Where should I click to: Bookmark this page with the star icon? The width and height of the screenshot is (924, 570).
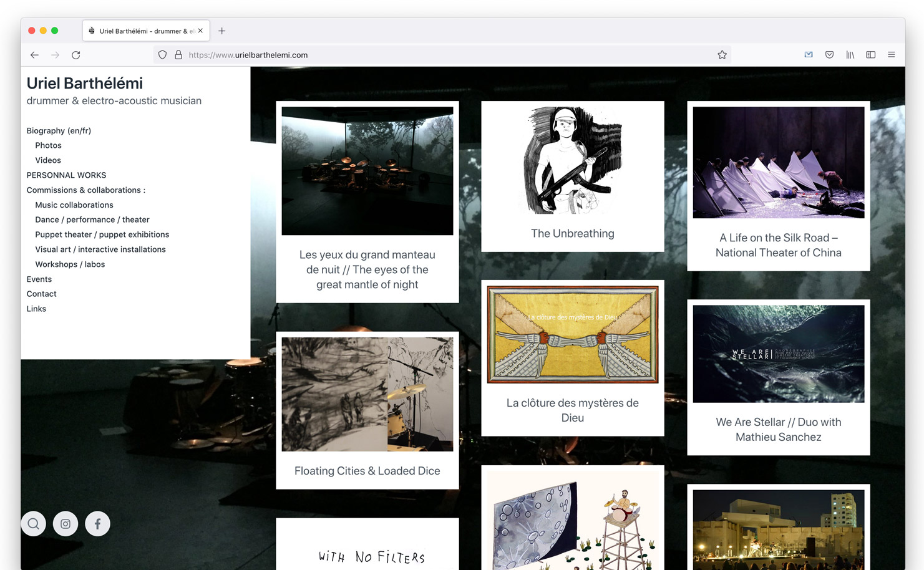[722, 55]
